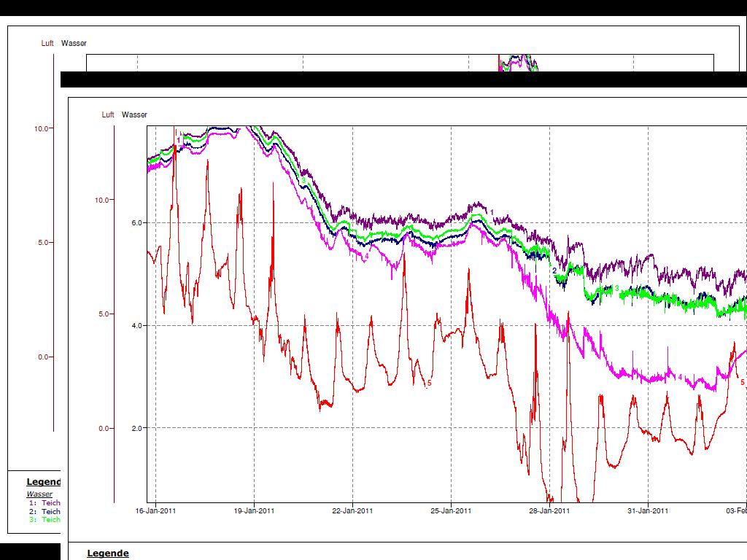Click the 6.0 Wasser axis value

137,223
